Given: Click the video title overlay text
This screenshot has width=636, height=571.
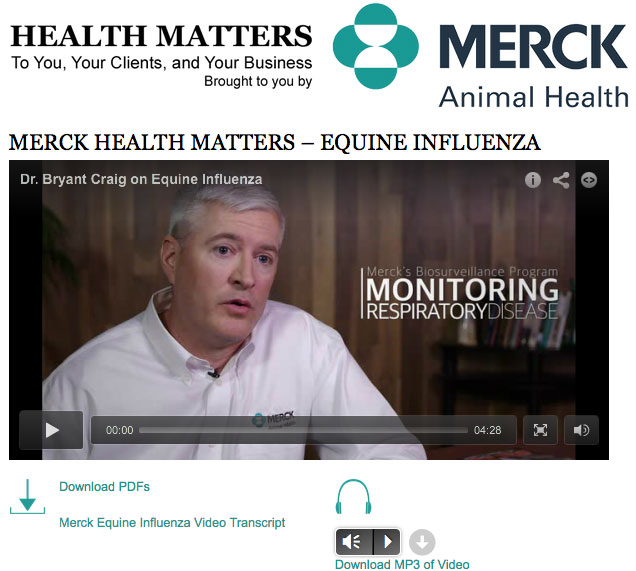Looking at the screenshot, I should pos(141,179).
